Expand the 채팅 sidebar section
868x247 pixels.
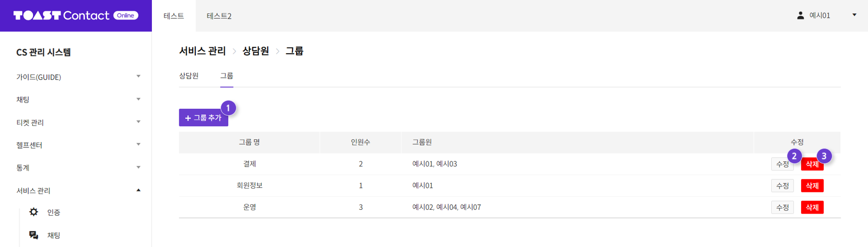[x=138, y=99]
